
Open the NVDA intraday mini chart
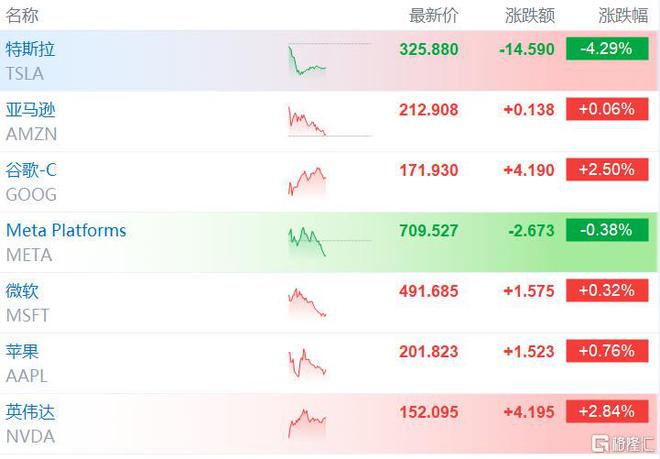tap(307, 424)
